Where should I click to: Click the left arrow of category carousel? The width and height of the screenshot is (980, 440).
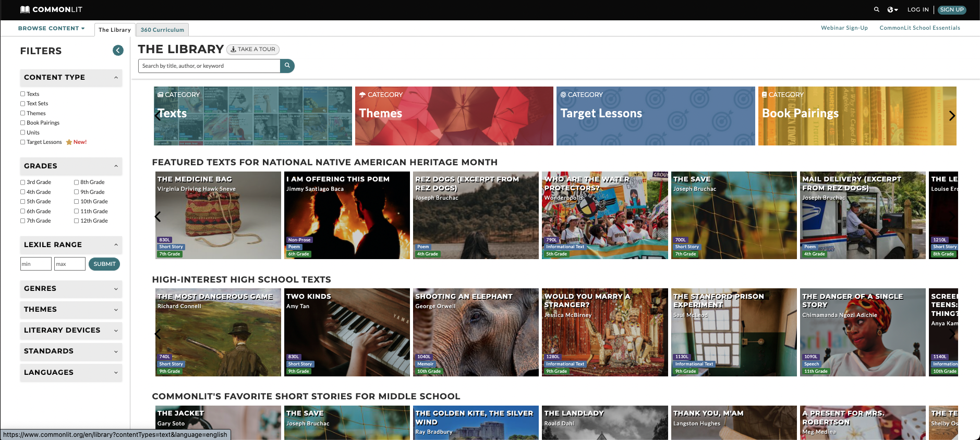[158, 116]
